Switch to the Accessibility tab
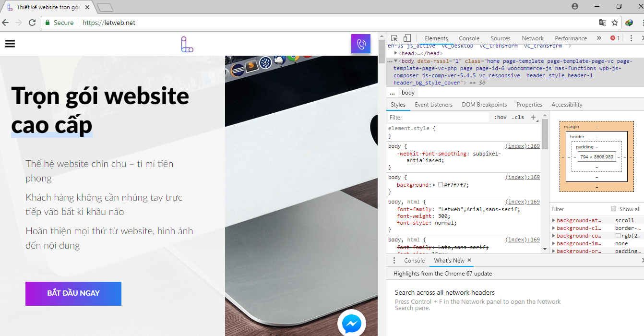 point(567,105)
